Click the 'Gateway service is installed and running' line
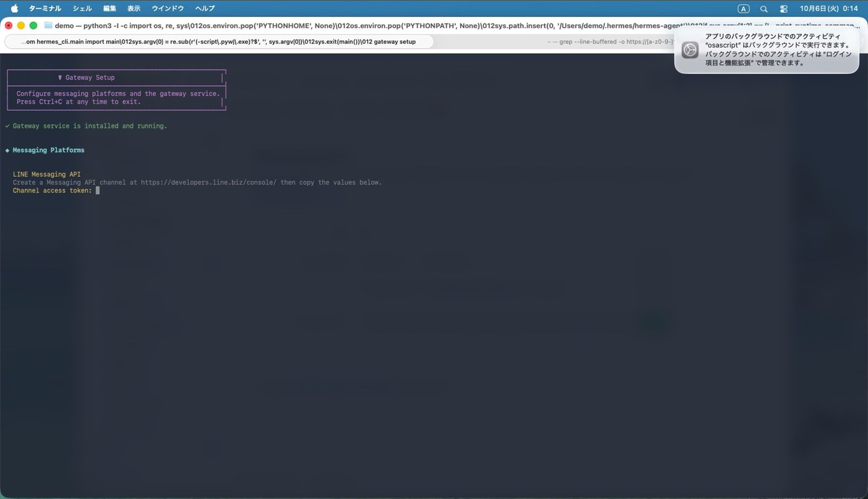This screenshot has width=868, height=499. click(90, 126)
